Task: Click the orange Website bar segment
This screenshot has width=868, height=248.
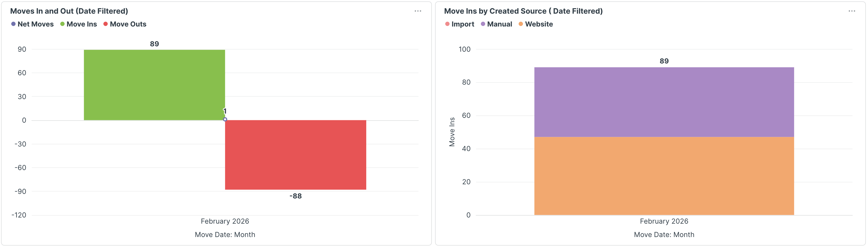Action: click(664, 175)
